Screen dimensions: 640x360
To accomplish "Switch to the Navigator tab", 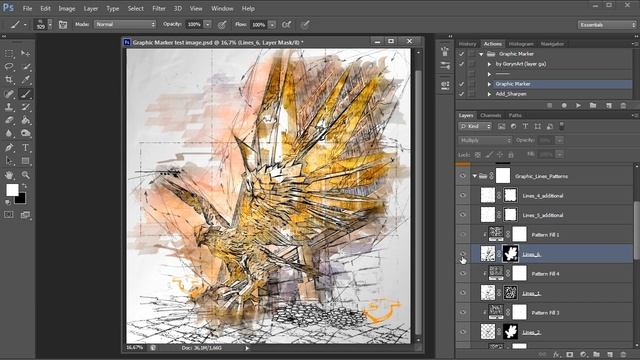I will tap(552, 44).
